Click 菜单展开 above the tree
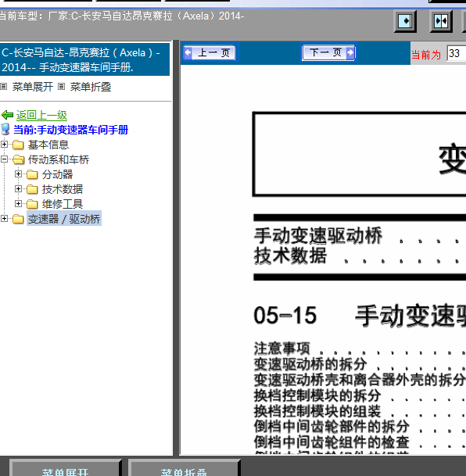466x476 pixels. [x=33, y=87]
